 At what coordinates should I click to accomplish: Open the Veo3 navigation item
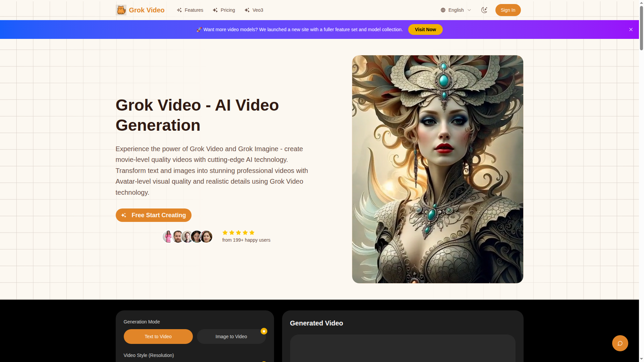tap(258, 10)
